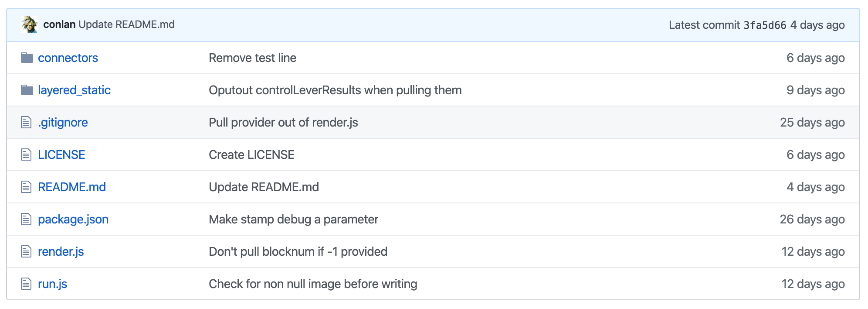Open 'Make stamp debug a parameter' commit
Viewport: 868px width, 309px height.
(x=294, y=219)
